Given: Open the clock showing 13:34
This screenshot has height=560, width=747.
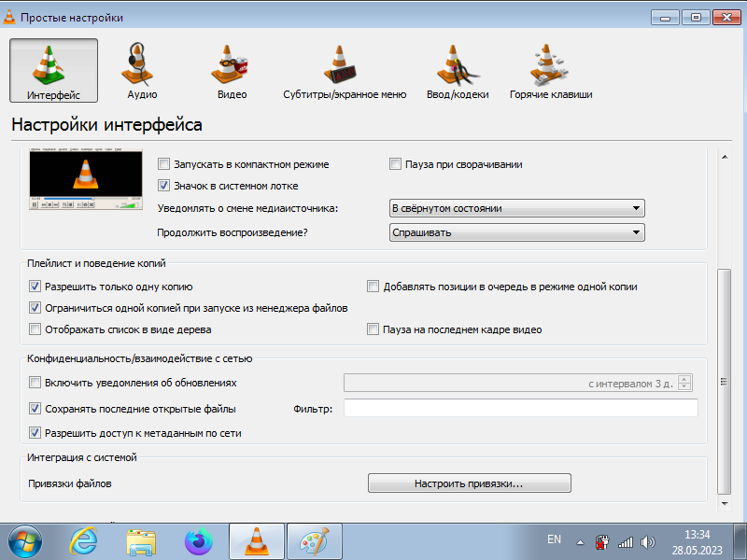Looking at the screenshot, I should [x=697, y=542].
